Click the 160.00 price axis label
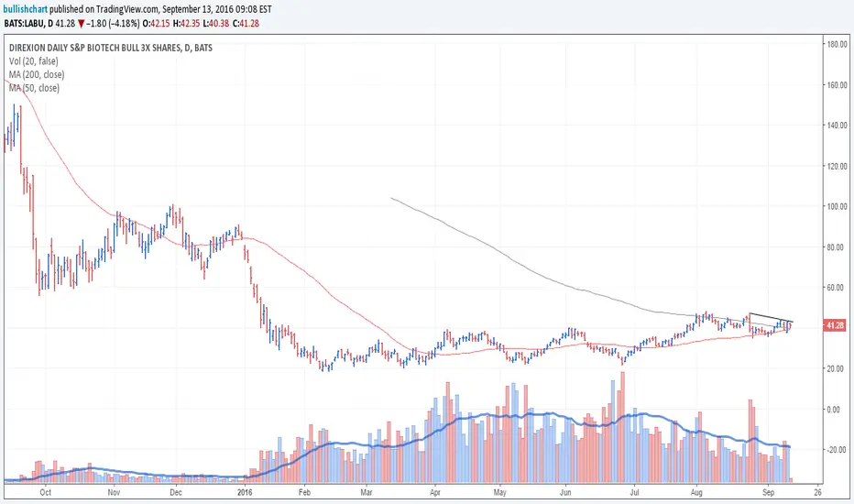 (838, 85)
